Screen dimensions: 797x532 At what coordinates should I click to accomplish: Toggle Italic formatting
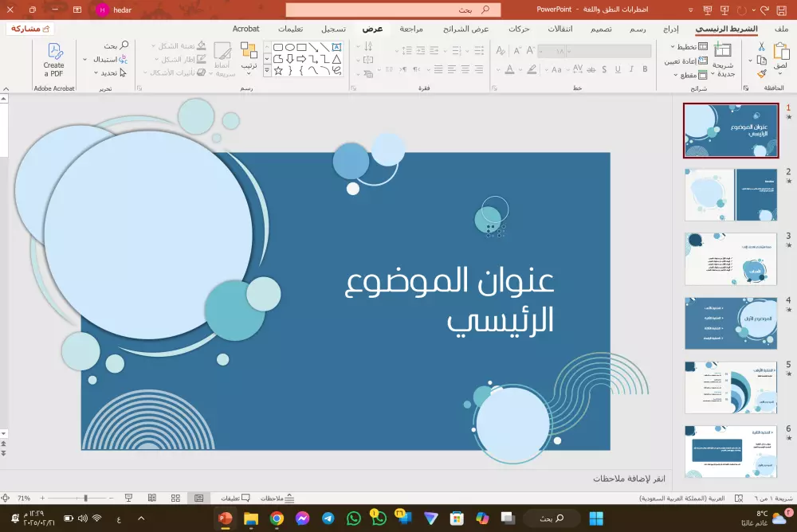[631, 69]
